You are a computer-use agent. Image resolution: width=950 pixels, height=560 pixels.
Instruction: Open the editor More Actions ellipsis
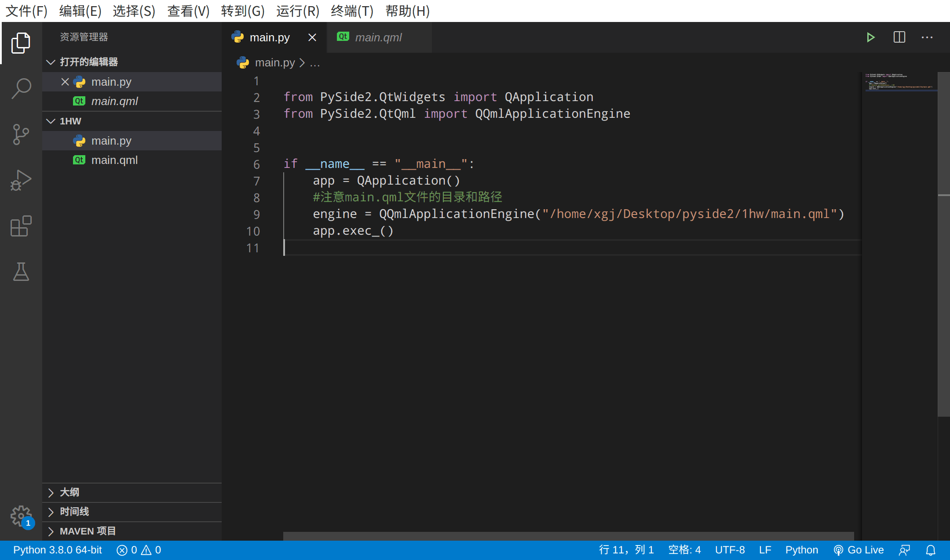[927, 37]
